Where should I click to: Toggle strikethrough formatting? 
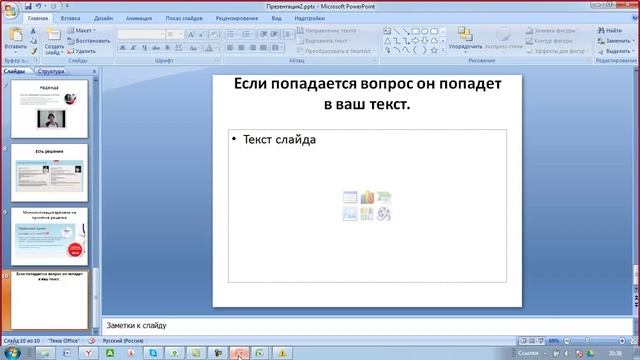(x=156, y=48)
